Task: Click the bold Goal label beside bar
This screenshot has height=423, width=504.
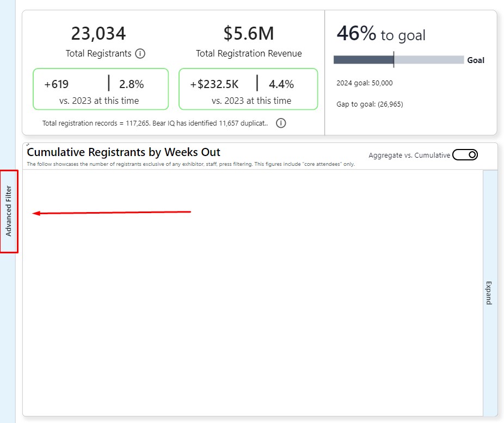Action: [x=476, y=60]
